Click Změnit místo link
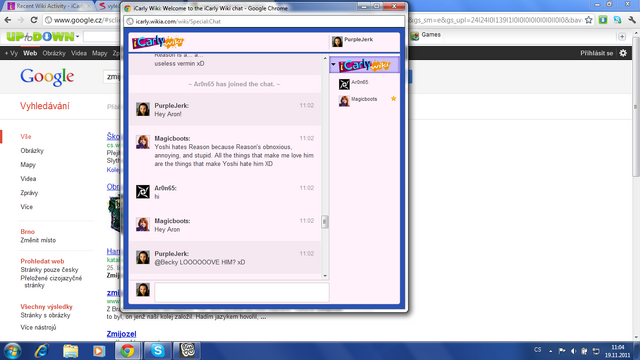640x360 pixels. (x=38, y=240)
